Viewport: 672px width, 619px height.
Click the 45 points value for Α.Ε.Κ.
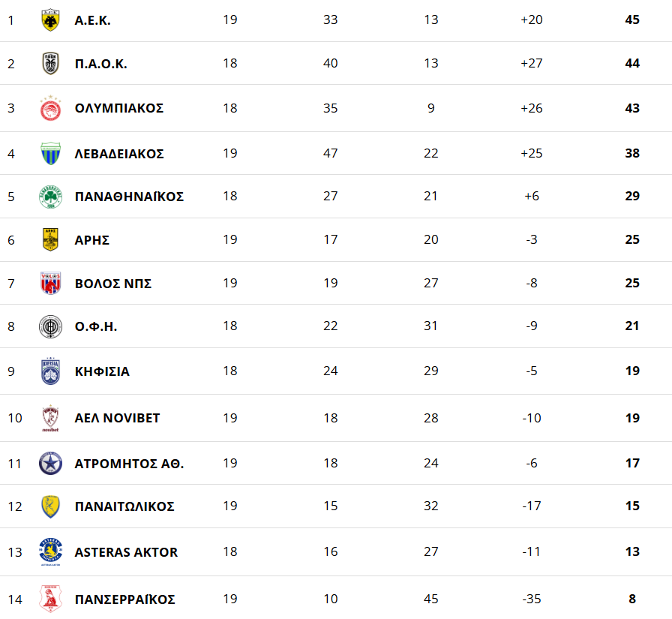pos(632,20)
